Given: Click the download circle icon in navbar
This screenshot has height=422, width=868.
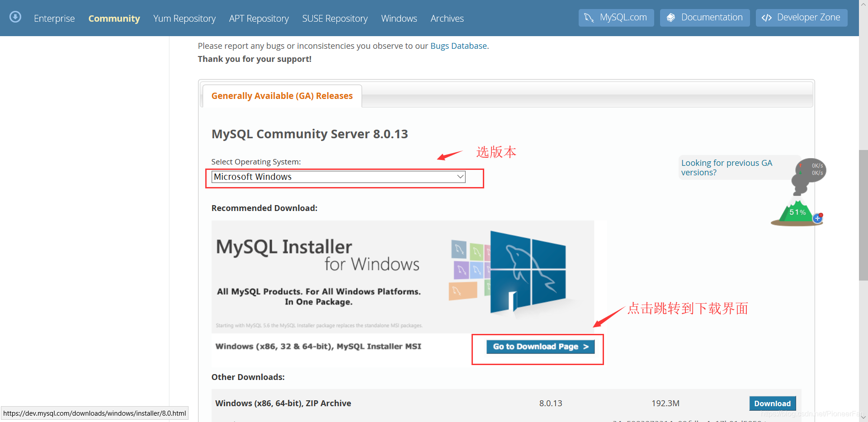Looking at the screenshot, I should point(15,17).
